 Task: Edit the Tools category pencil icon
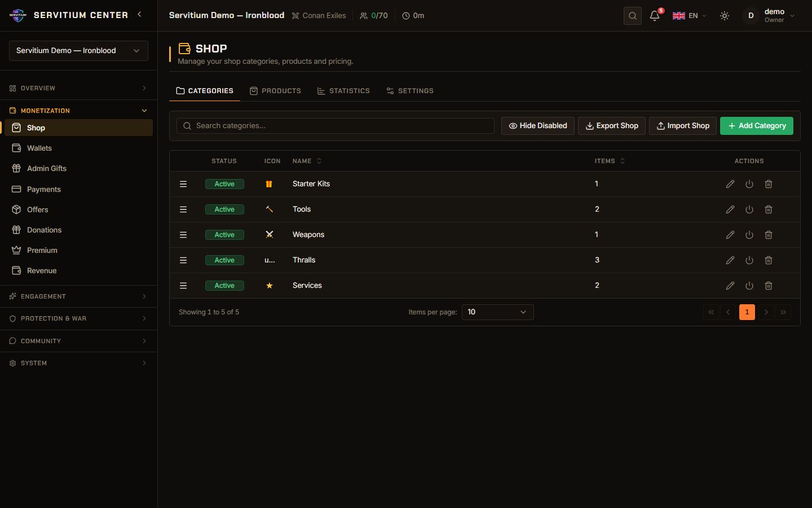point(730,209)
